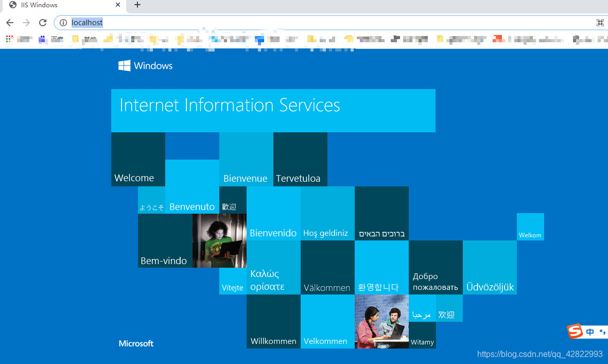Click the Vítejte tile

[233, 281]
